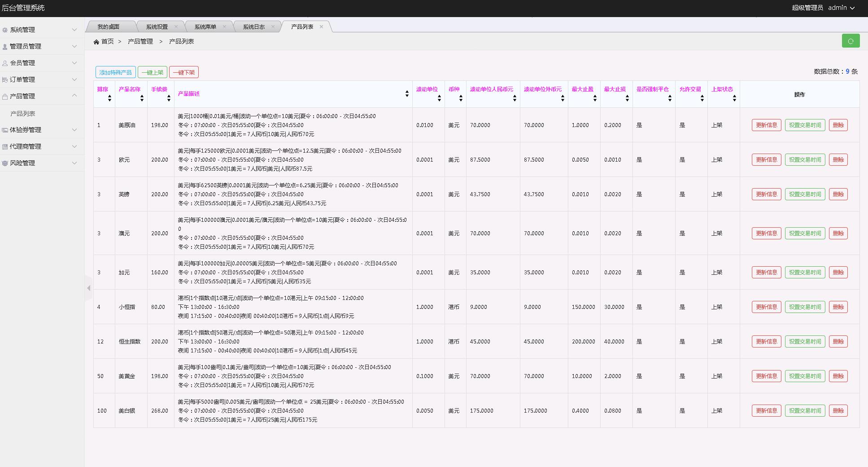Sort table by 排序 column arrows
This screenshot has height=467, width=868.
click(x=109, y=98)
